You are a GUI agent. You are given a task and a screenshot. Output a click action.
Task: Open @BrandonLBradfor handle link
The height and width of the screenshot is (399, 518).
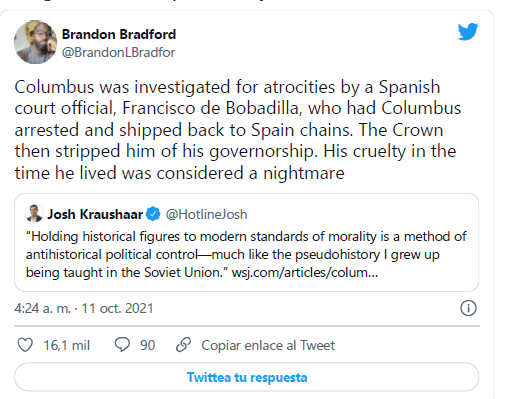118,52
